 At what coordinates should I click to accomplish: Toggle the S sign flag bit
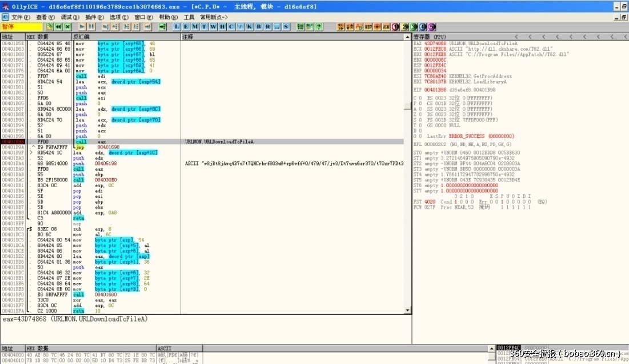coord(421,120)
